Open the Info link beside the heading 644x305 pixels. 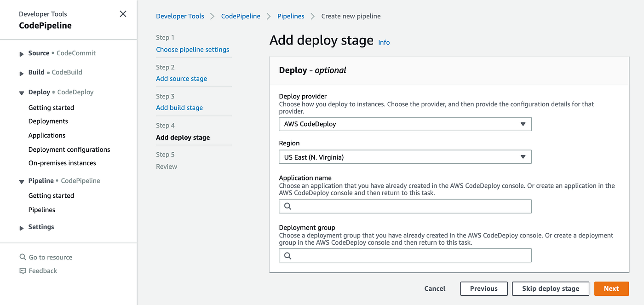pyautogui.click(x=384, y=42)
